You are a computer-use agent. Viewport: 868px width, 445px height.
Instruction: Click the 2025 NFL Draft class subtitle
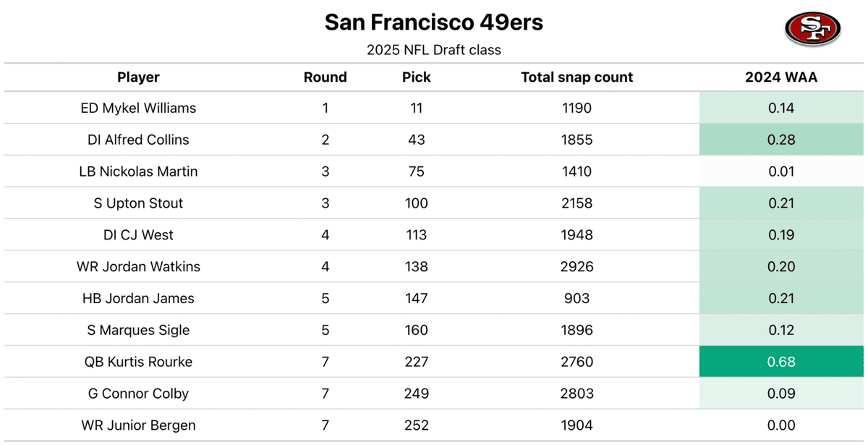(x=433, y=50)
